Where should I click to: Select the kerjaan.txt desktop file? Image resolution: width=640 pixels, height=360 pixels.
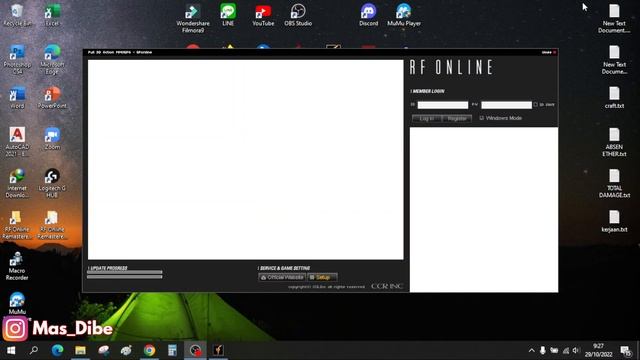614,221
